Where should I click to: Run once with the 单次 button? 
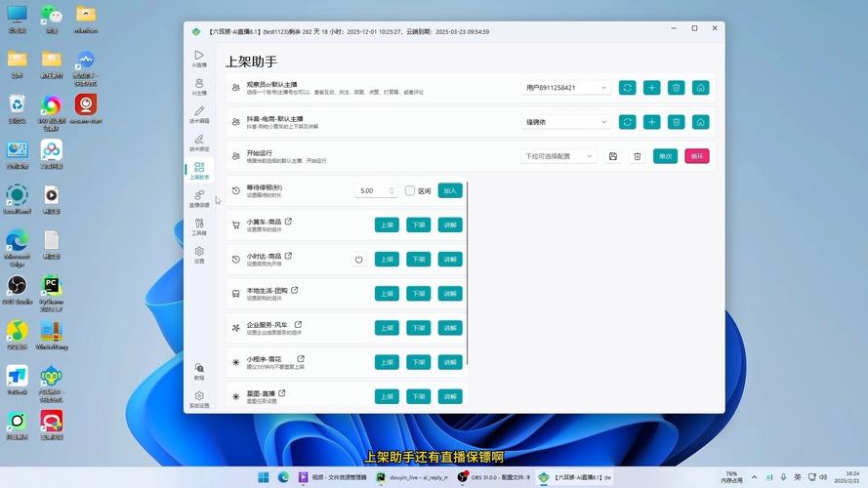point(665,156)
